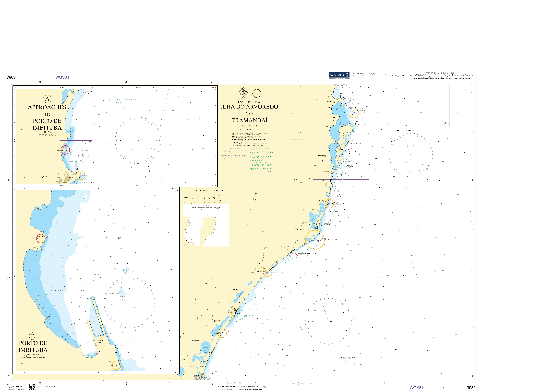Screen dimensions: 554x392
Task: Click the compass rose in plan A
Action: pyautogui.click(x=138, y=140)
